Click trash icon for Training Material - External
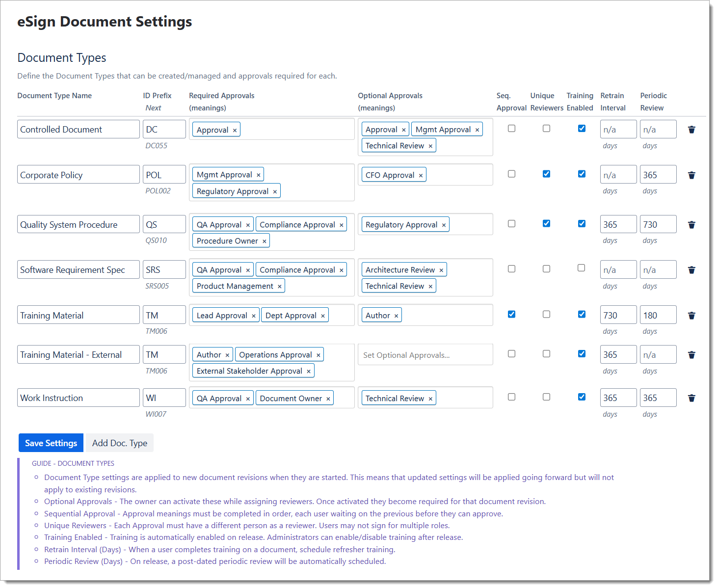Image resolution: width=717 pixels, height=588 pixels. point(691,355)
